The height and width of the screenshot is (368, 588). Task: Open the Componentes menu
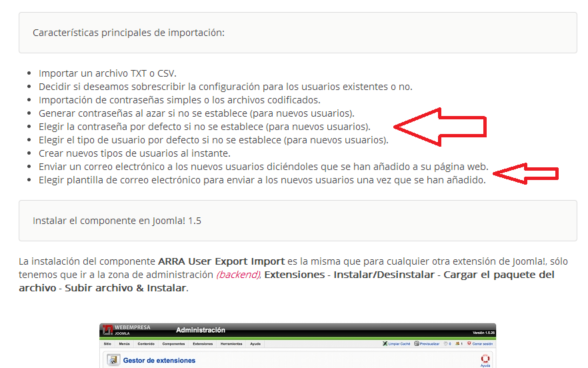[x=173, y=343]
